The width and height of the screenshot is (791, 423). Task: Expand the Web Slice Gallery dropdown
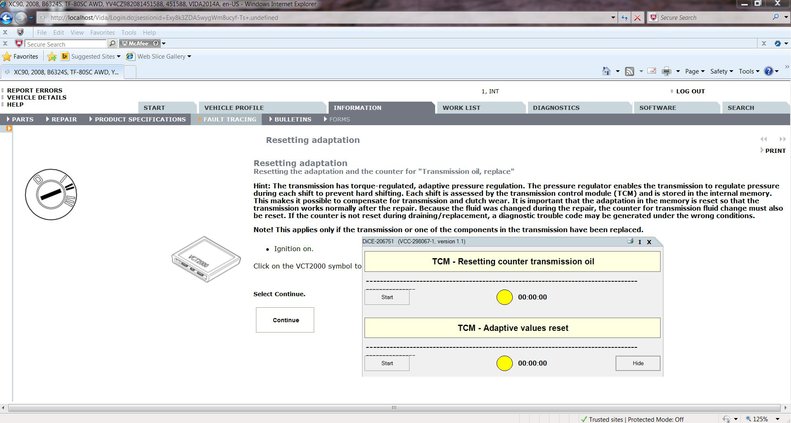point(162,57)
